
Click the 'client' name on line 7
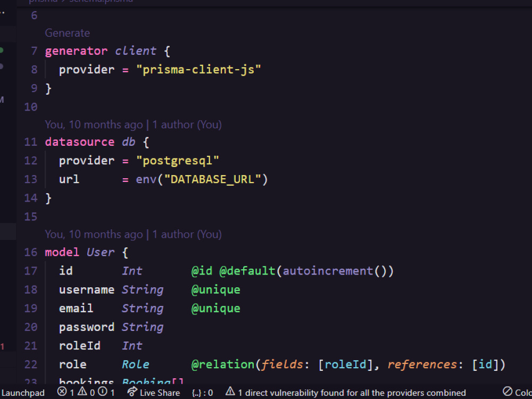(135, 51)
